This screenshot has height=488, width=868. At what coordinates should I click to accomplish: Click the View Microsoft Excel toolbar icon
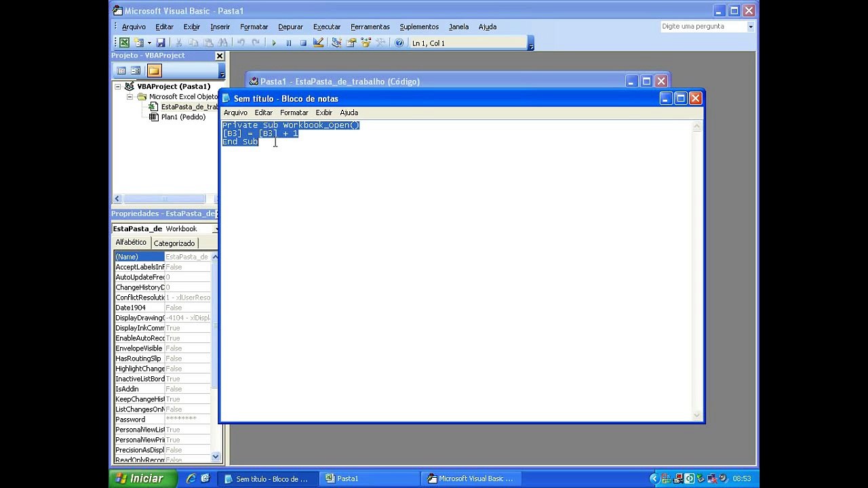click(x=125, y=43)
